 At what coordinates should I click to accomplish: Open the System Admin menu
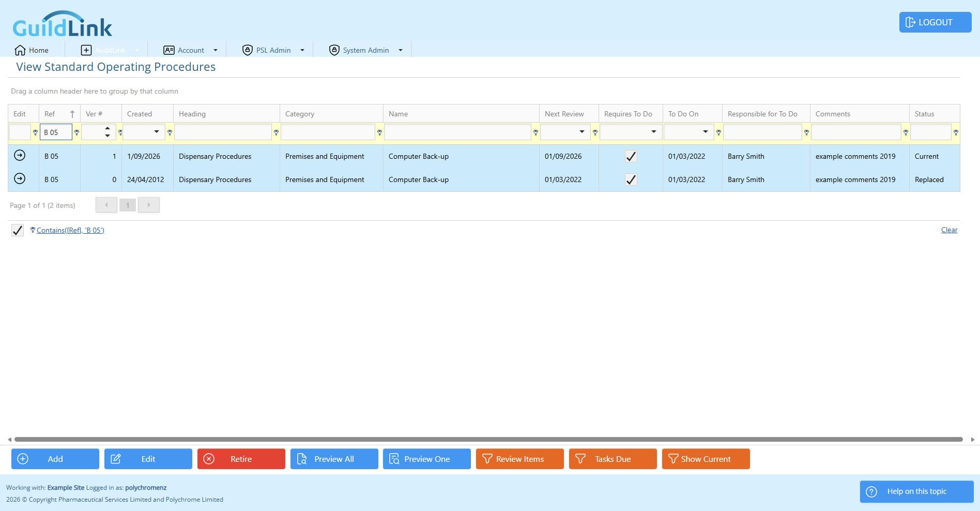pyautogui.click(x=366, y=50)
